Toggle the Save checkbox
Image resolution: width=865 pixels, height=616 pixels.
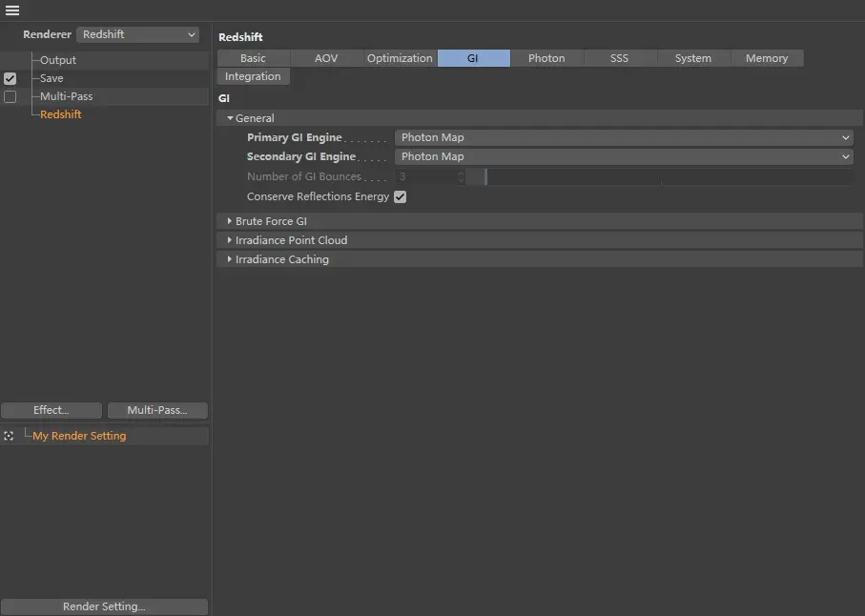click(x=10, y=78)
